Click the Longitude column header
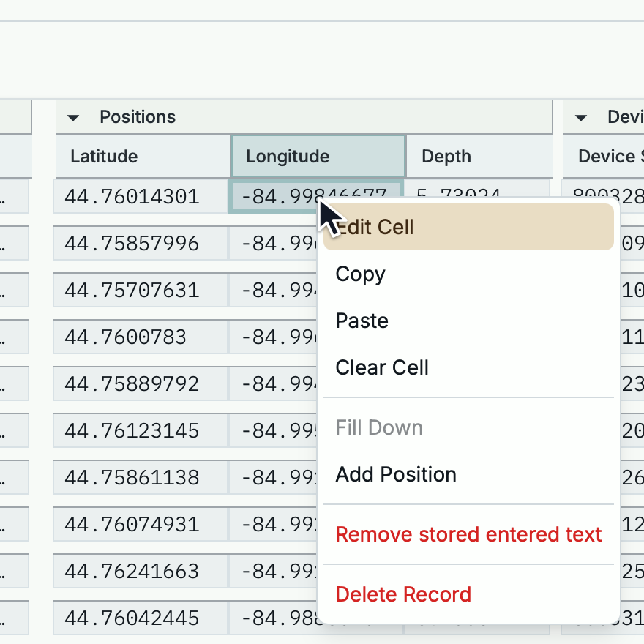 click(318, 157)
